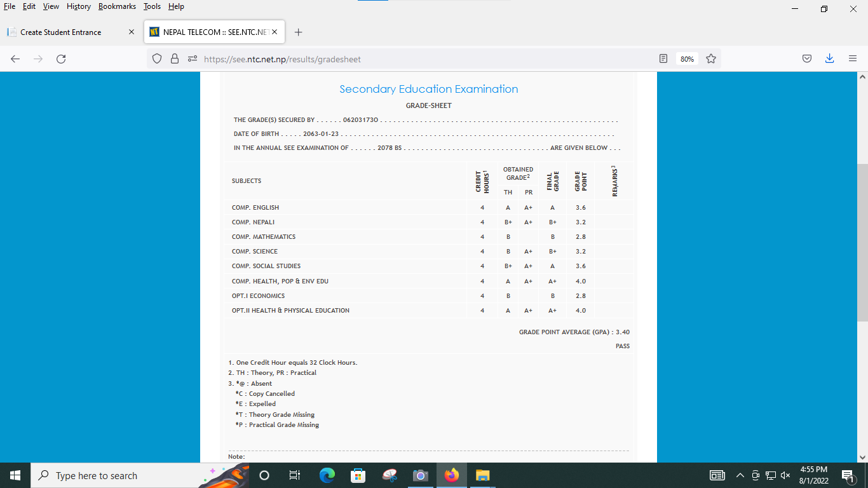The width and height of the screenshot is (868, 488).
Task: Click the browser reload button
Action: click(61, 59)
